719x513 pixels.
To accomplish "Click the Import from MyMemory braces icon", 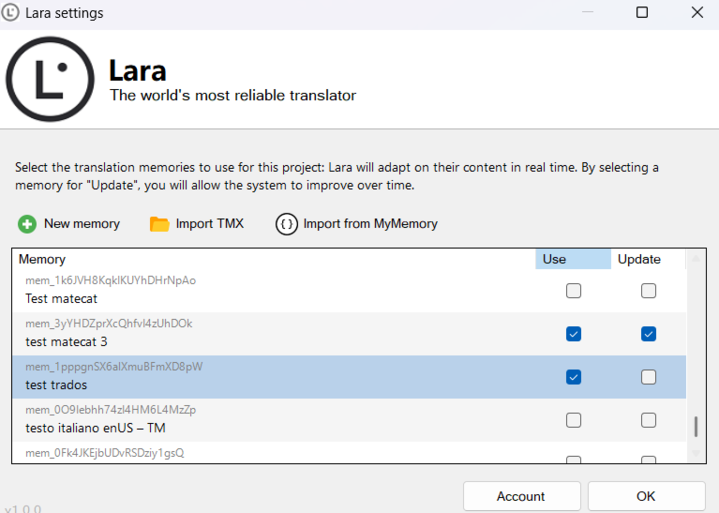I will tap(286, 224).
